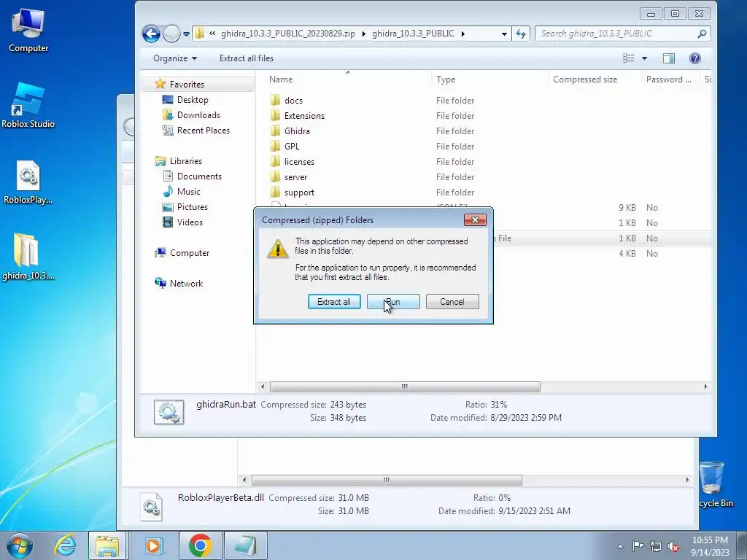Open Windows Media Player from taskbar
747x560 pixels.
click(x=153, y=545)
